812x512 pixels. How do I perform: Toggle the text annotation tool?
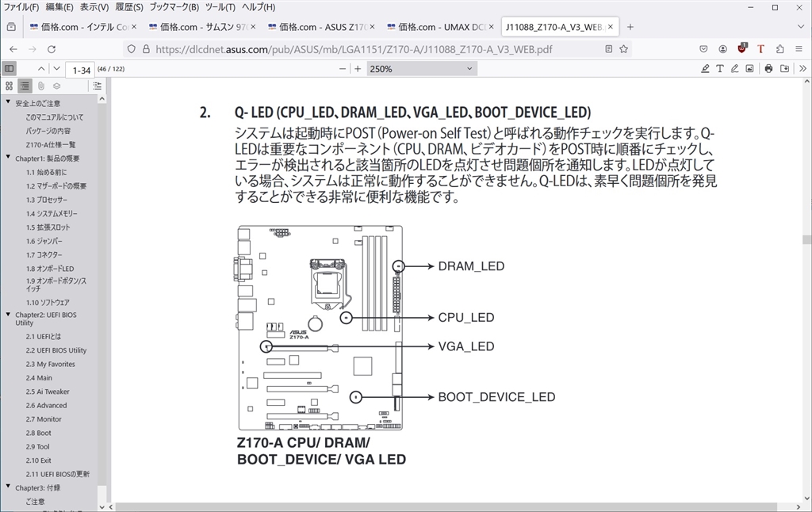click(720, 68)
